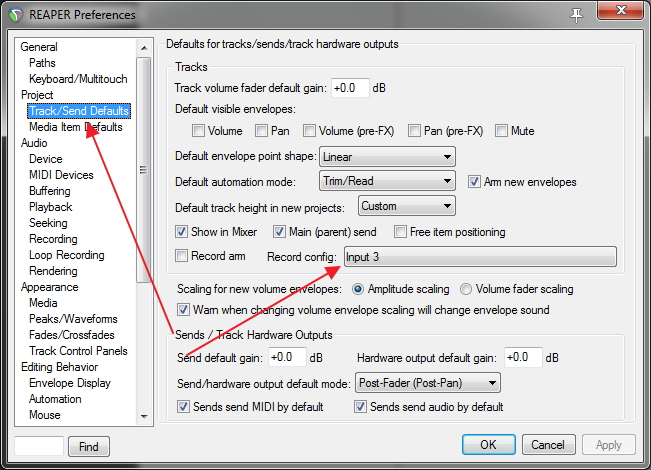Open the Automation preferences page
The image size is (651, 470).
55,399
